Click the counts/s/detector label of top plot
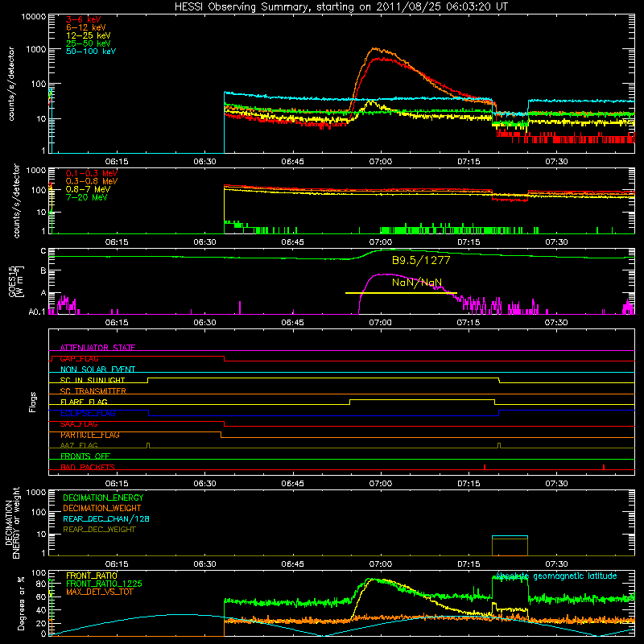Viewport: 644px width, 644px height. click(10, 84)
